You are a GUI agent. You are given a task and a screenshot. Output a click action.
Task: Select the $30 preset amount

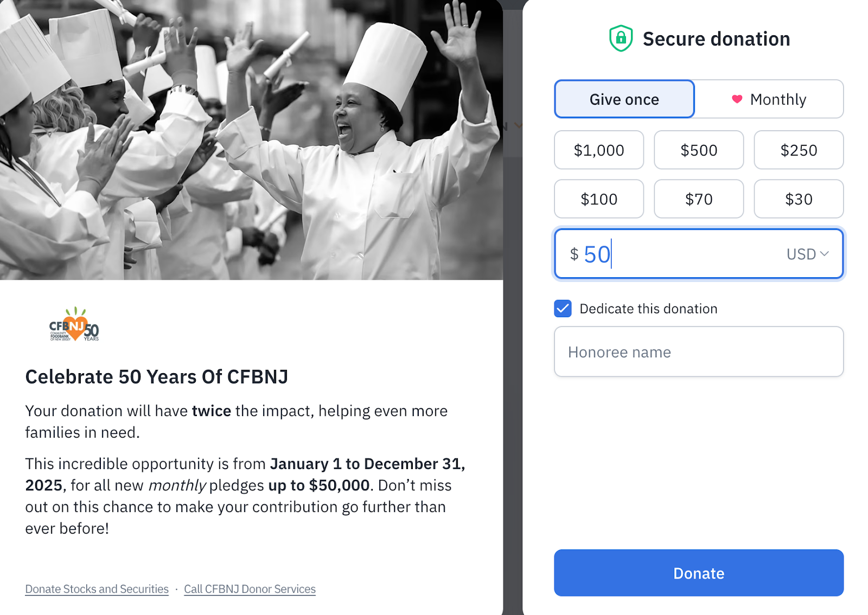pyautogui.click(x=799, y=199)
